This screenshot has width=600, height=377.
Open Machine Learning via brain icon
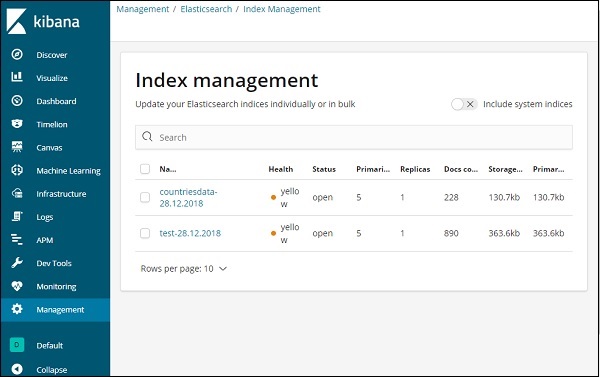pos(17,170)
